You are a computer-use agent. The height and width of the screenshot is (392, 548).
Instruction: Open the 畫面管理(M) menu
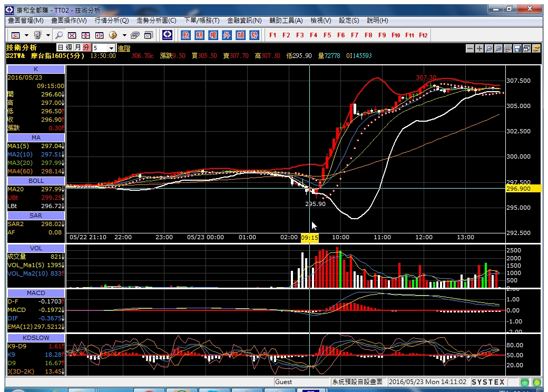pos(26,21)
